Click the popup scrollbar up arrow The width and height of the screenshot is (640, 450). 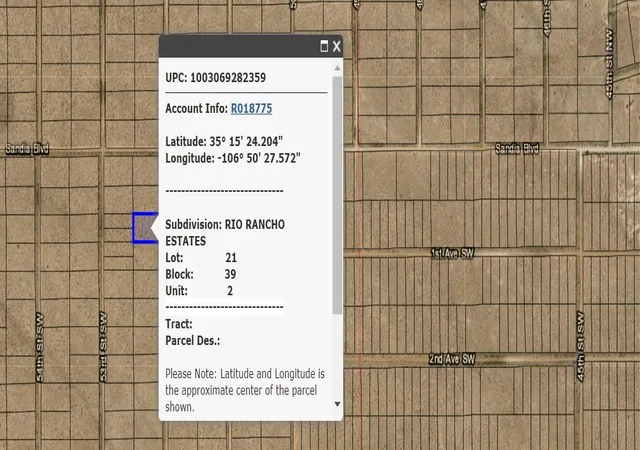point(337,68)
